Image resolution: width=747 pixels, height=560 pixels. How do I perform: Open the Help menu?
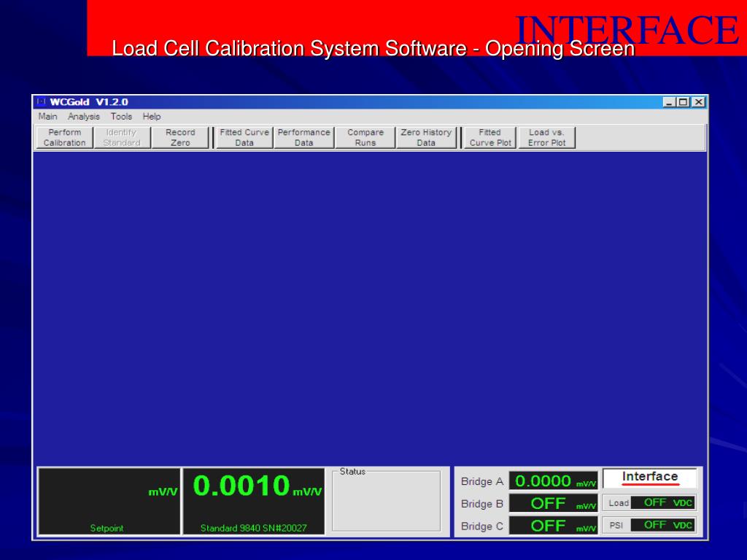(x=152, y=117)
